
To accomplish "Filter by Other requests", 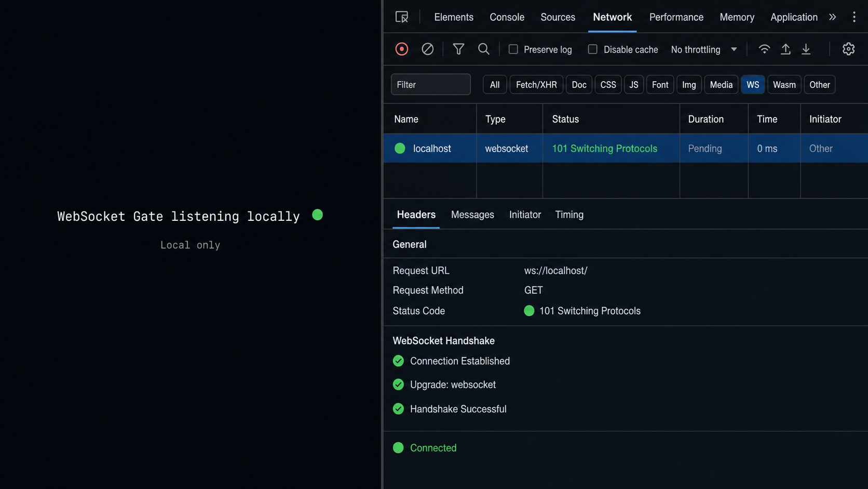I will (x=820, y=85).
